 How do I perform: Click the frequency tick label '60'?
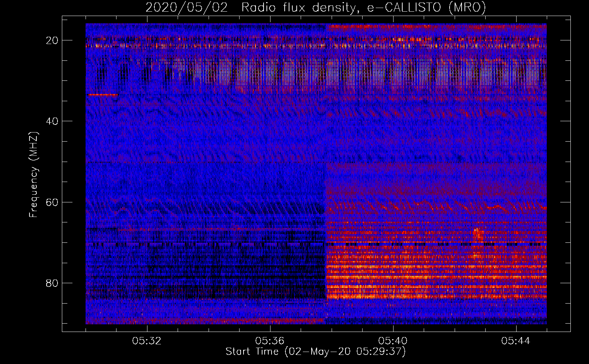[x=52, y=202]
